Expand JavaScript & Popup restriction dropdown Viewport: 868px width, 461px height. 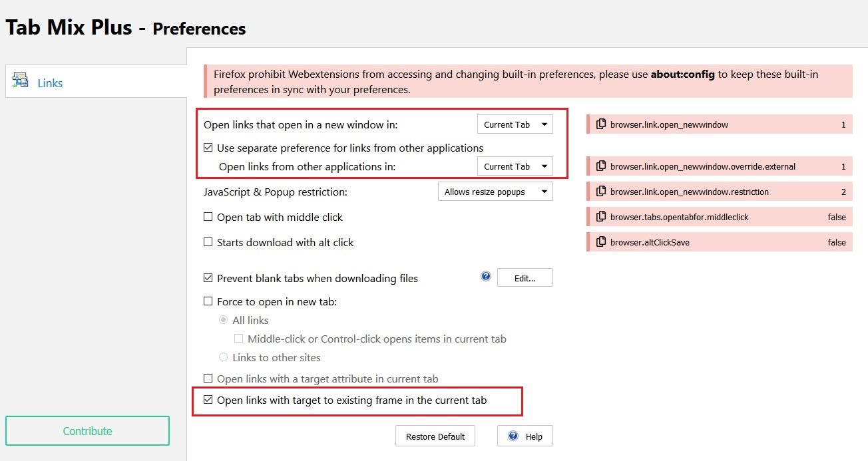coord(495,192)
